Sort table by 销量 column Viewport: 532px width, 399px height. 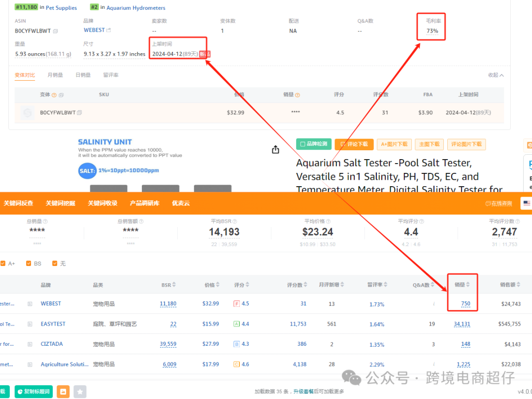point(462,285)
